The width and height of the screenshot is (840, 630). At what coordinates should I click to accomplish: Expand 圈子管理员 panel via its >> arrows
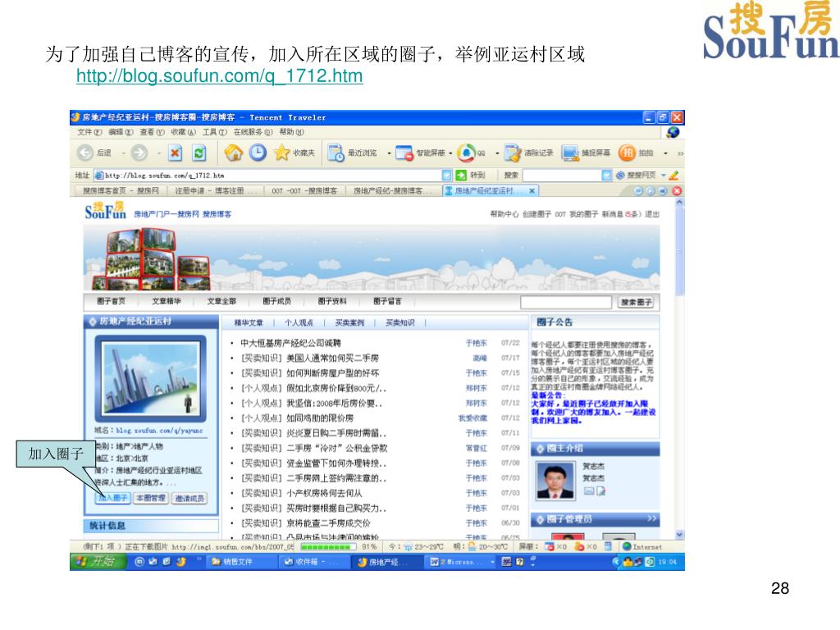click(x=651, y=518)
